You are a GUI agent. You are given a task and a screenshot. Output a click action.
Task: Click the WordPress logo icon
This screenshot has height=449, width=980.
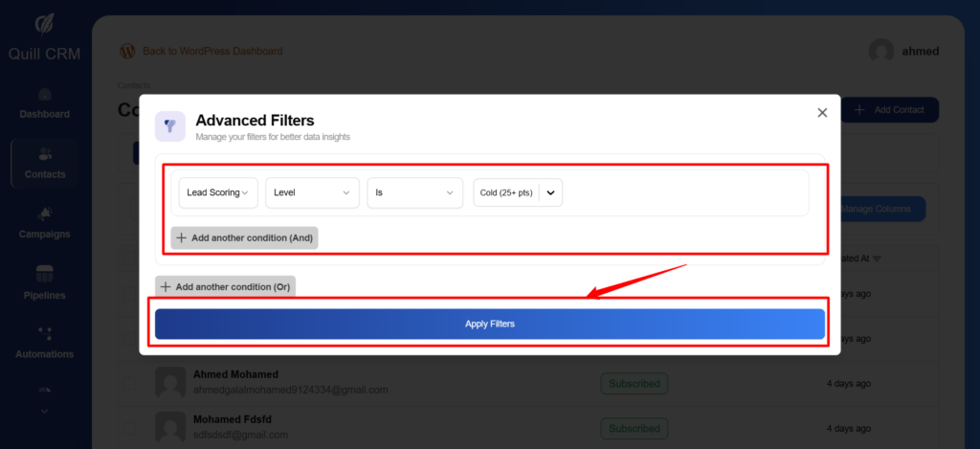[x=127, y=51]
